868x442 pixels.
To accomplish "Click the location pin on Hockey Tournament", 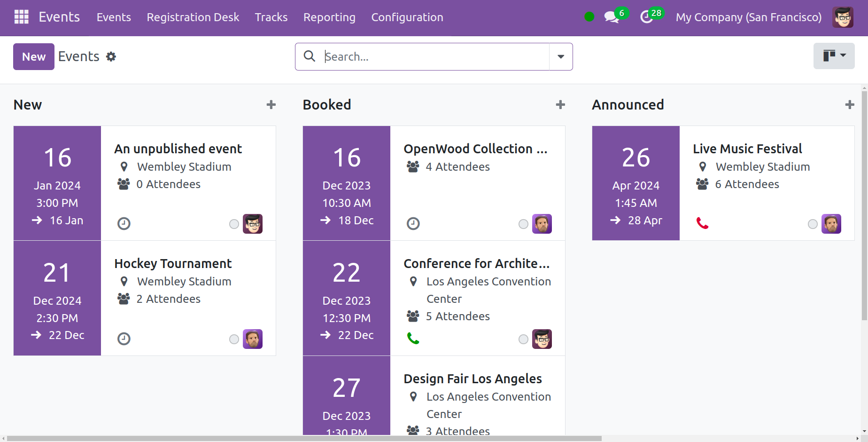I will coord(124,281).
